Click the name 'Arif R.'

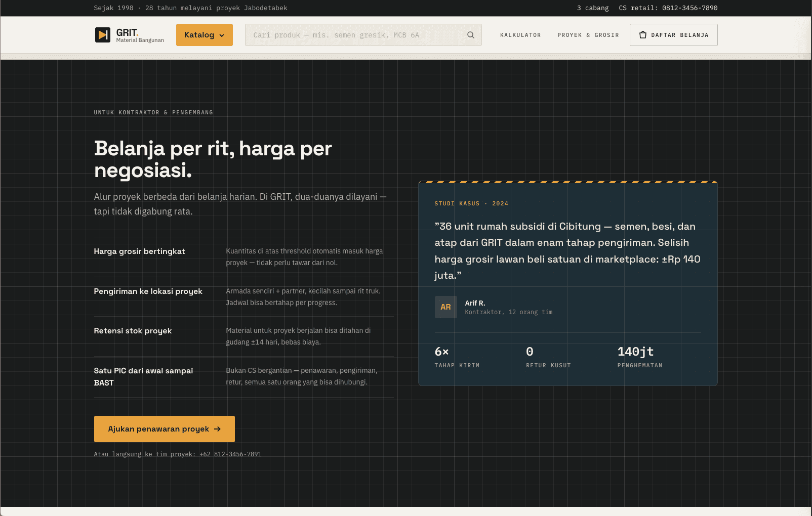tap(475, 303)
